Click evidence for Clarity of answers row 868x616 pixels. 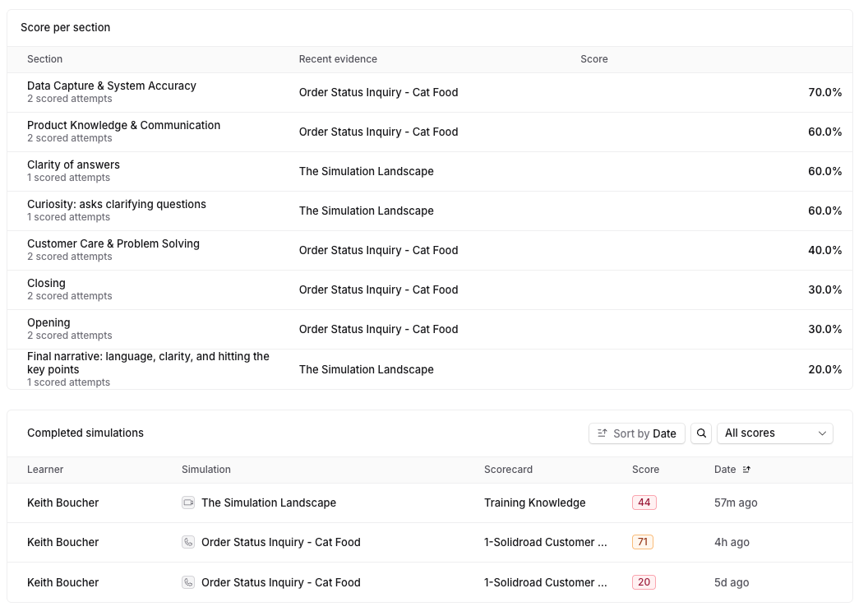[x=367, y=171]
